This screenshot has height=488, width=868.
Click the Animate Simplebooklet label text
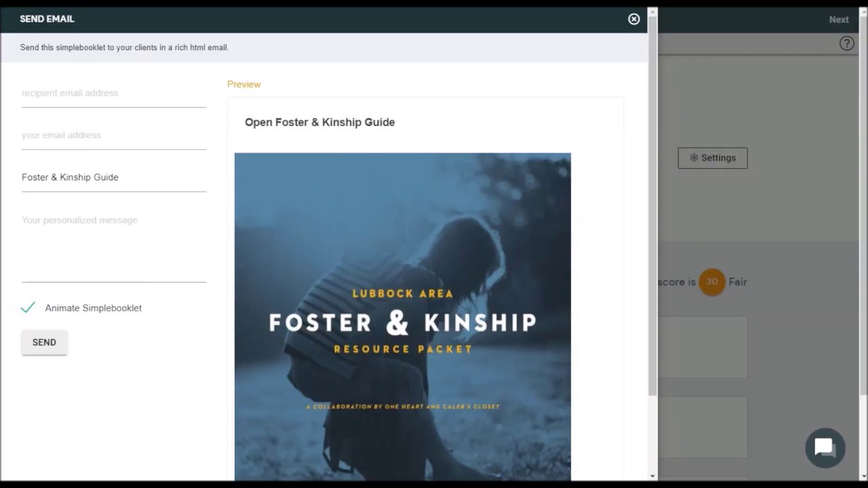[x=94, y=308]
